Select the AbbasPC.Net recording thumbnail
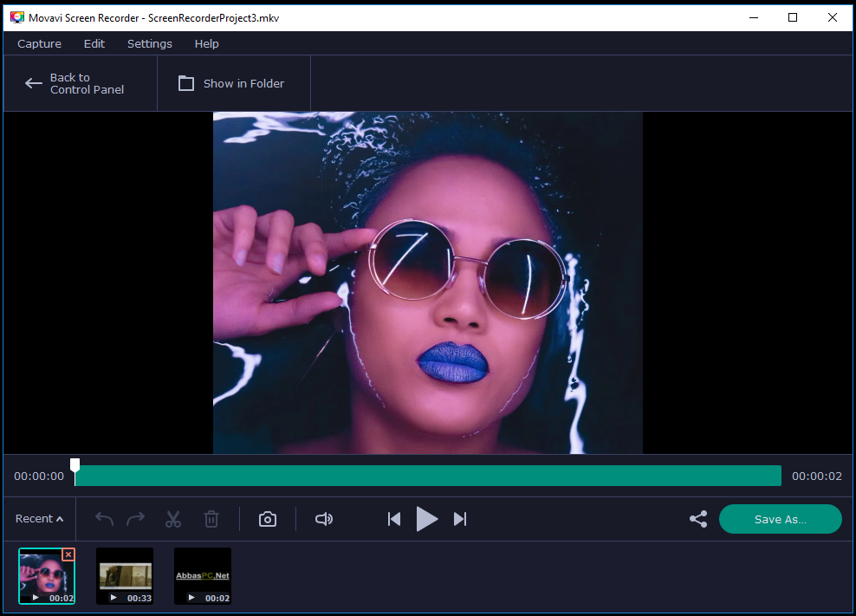This screenshot has width=856, height=616. click(203, 576)
